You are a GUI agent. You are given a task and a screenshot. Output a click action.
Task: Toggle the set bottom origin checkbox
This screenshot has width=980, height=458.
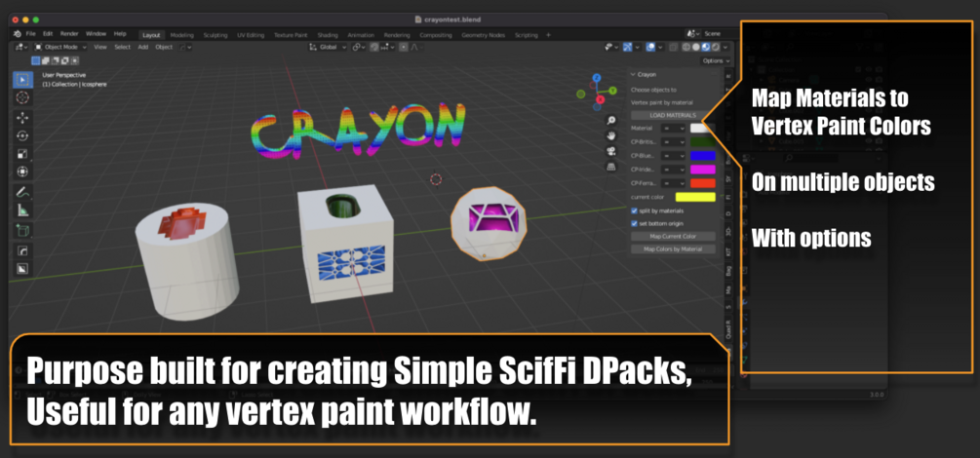click(x=635, y=223)
